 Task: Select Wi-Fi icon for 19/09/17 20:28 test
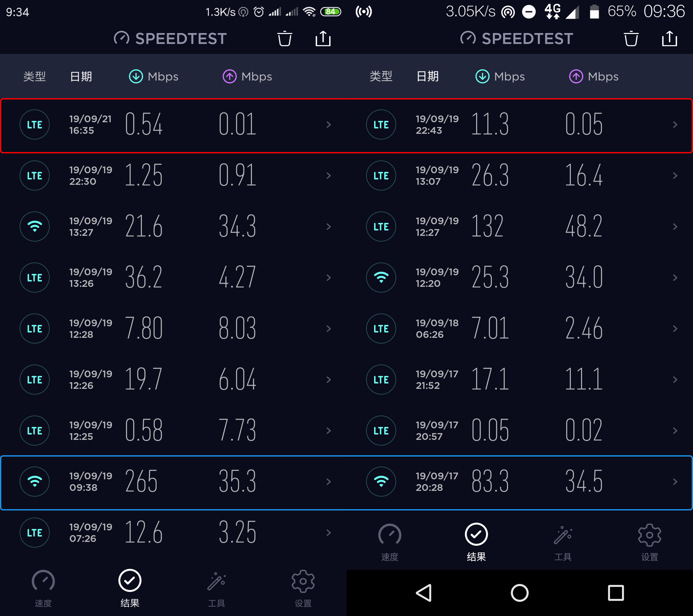pos(381,482)
